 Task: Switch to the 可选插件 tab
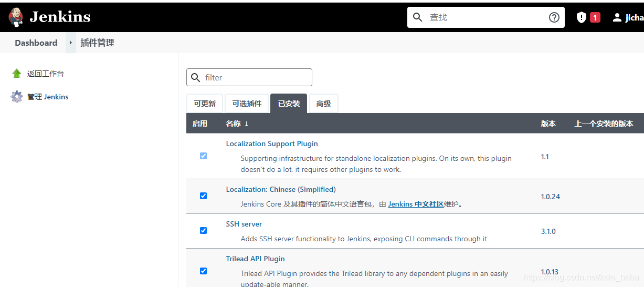[x=247, y=104]
